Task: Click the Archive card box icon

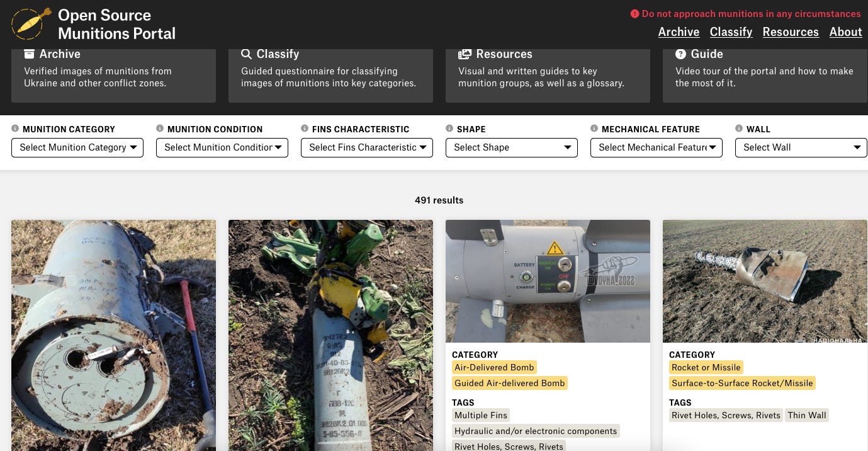Action: (29, 54)
